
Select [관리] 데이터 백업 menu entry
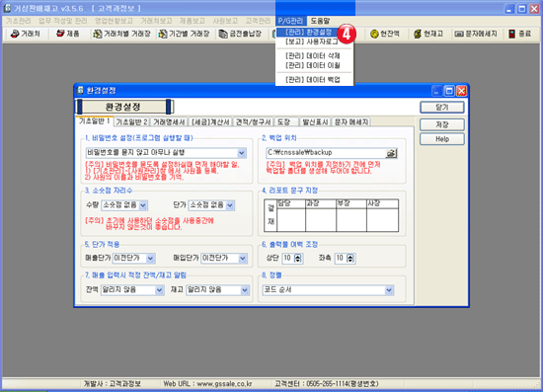313,80
